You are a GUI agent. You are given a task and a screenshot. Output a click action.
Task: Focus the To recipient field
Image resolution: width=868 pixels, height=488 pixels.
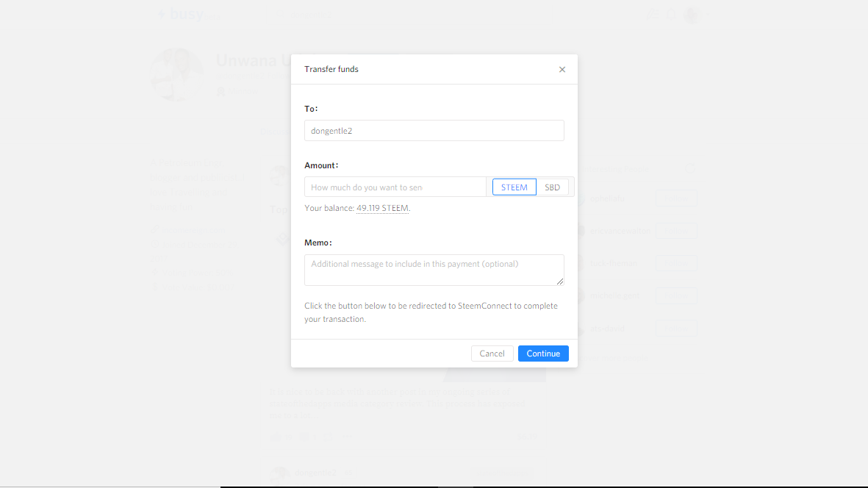click(434, 131)
